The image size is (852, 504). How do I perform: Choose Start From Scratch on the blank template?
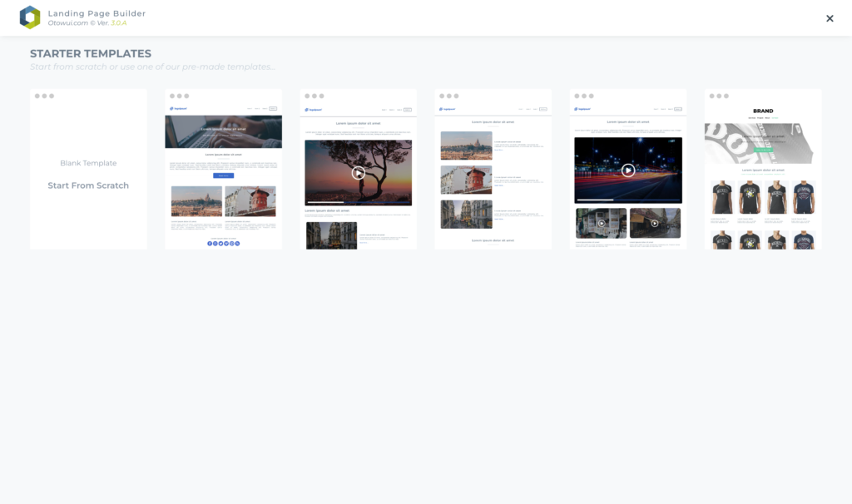pos(88,185)
